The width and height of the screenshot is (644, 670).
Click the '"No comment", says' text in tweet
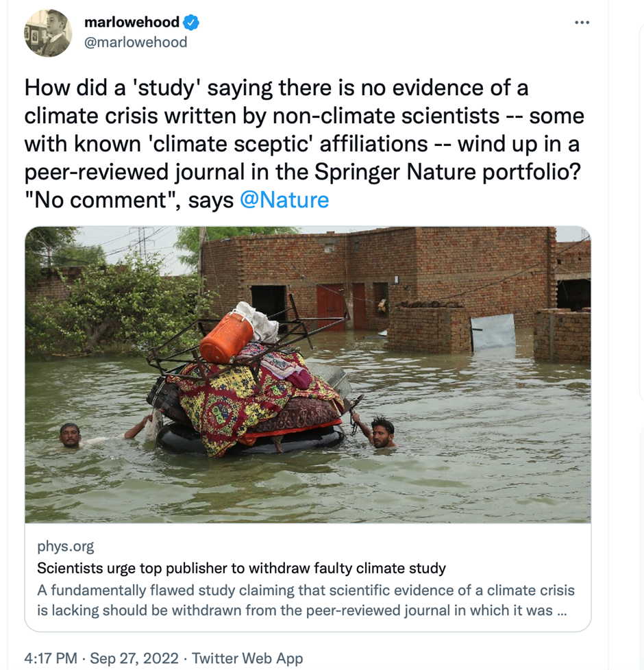pos(129,200)
